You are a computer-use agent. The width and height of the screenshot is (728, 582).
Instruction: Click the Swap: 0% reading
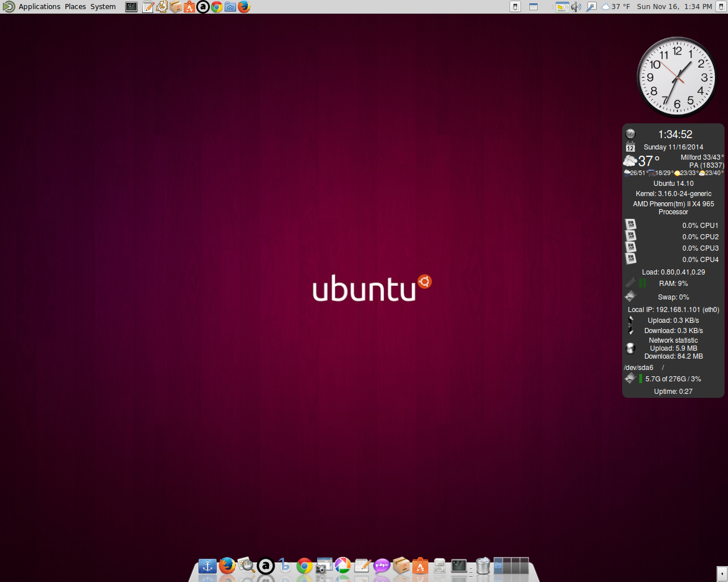(x=673, y=297)
